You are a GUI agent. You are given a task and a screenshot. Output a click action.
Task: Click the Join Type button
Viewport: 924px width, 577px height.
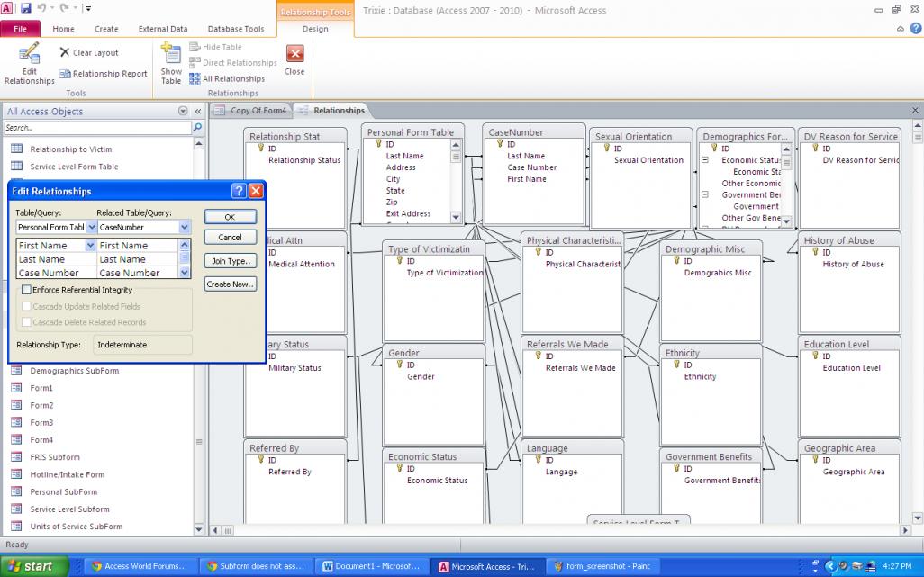point(230,260)
